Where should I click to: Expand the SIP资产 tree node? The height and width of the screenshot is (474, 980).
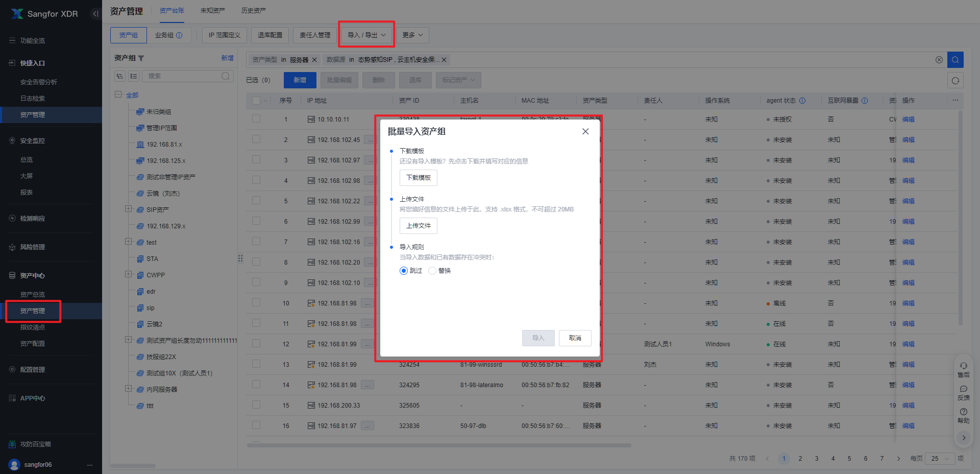pyautogui.click(x=128, y=209)
